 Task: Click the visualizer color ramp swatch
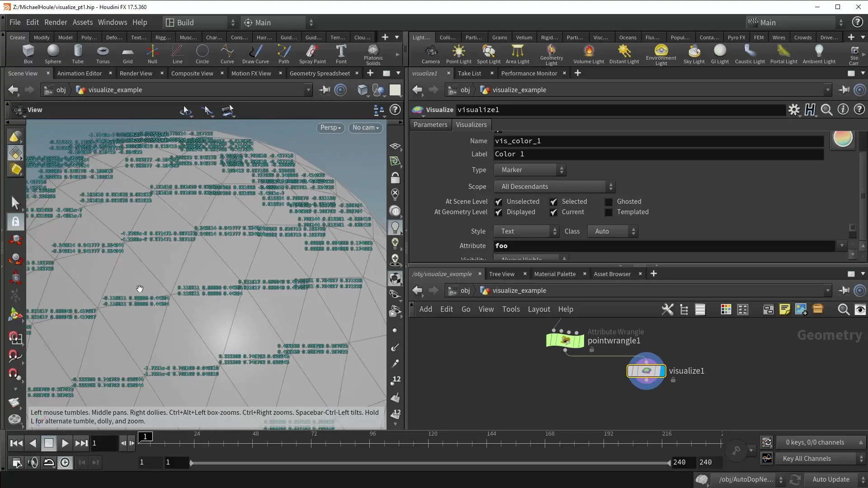843,139
